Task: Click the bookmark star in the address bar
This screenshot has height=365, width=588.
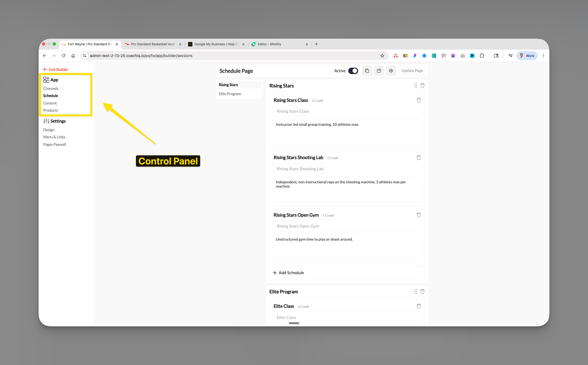Action: click(x=382, y=56)
